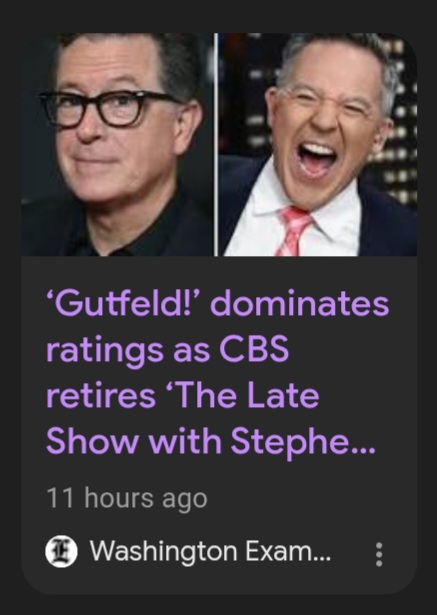Image resolution: width=437 pixels, height=615 pixels.
Task: Click 'ratings as' text in the headline
Action: [x=128, y=350]
